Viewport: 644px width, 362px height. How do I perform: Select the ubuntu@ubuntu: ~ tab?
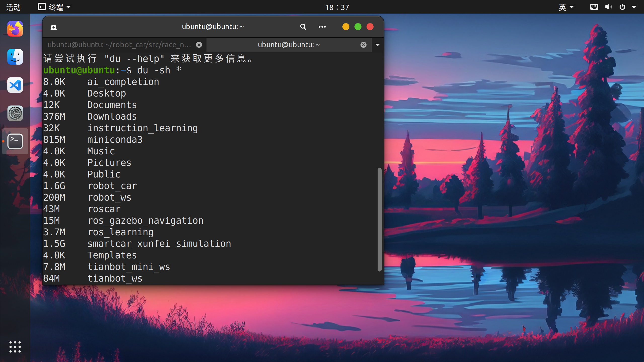[289, 45]
